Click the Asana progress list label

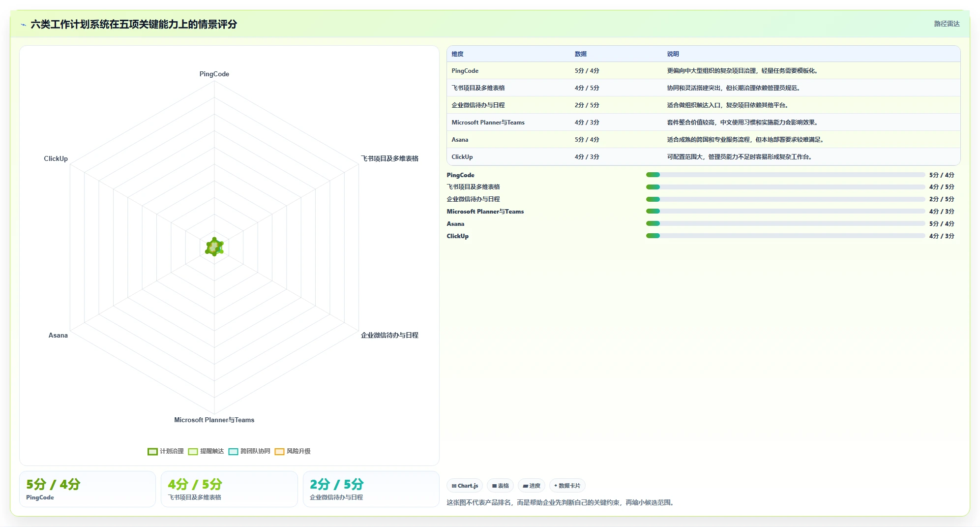(455, 224)
